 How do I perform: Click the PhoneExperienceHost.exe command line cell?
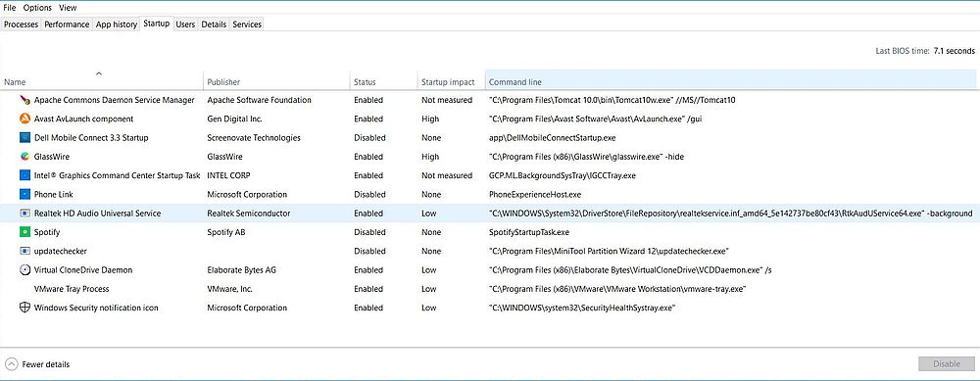[x=535, y=194]
